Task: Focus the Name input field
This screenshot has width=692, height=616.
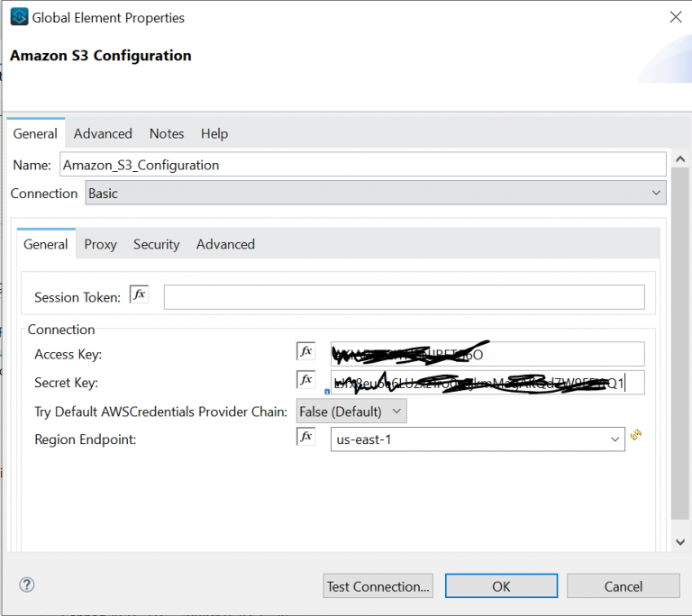Action: coord(363,165)
